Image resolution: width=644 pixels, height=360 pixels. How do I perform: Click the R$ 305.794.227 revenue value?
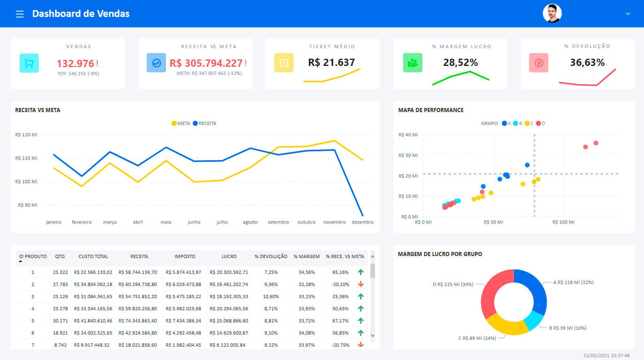tap(206, 64)
